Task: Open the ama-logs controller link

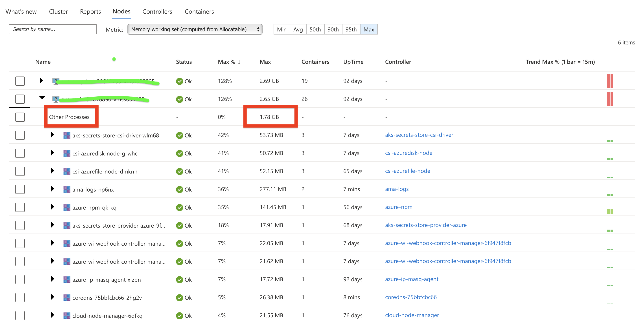Action: point(397,189)
